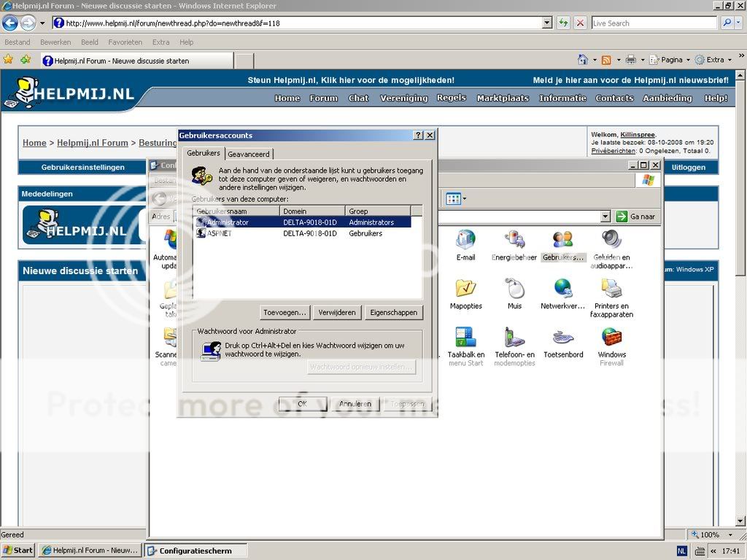Open the Windows Firewall icon
Screen dimensions: 747x560
click(612, 346)
